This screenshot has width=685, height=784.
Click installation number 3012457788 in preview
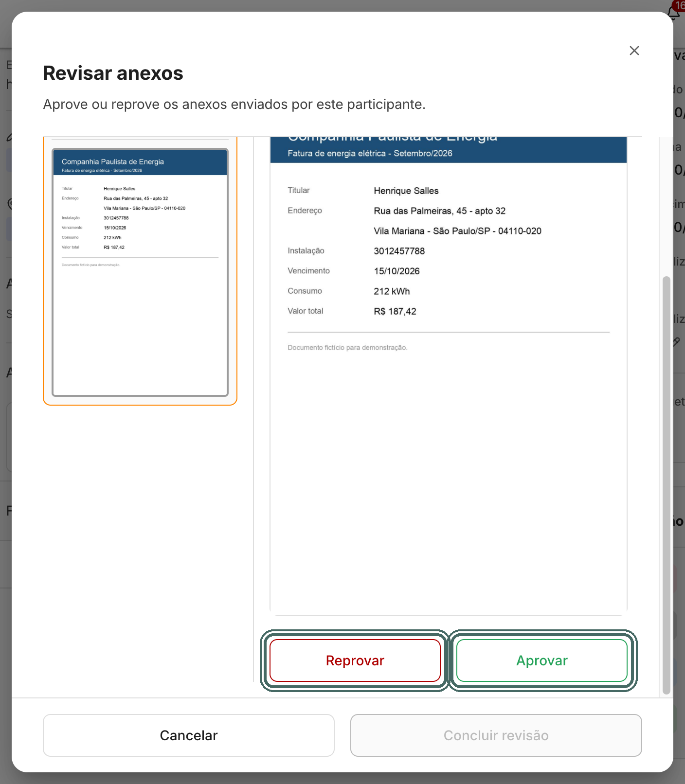(399, 251)
